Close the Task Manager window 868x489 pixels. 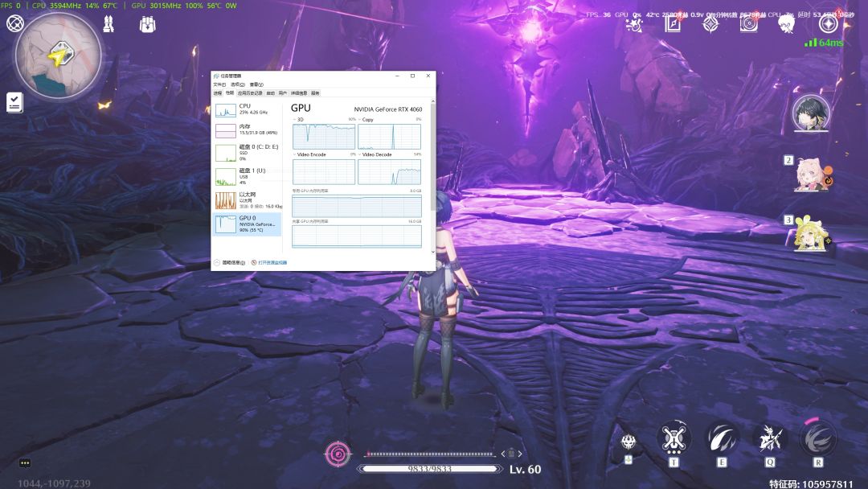(428, 76)
